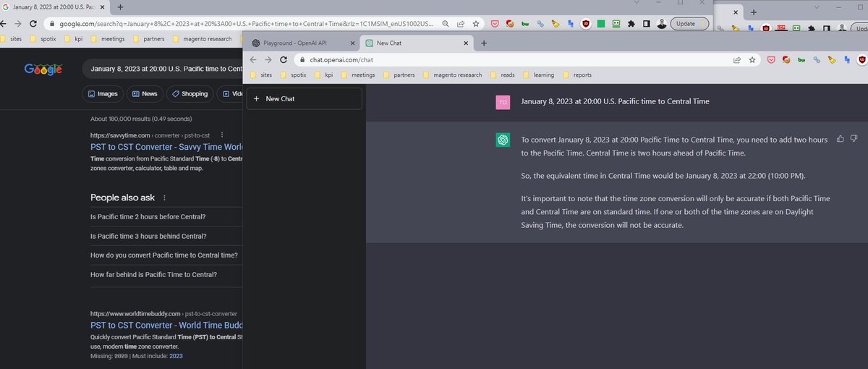
Task: Like the ChatGPT answer with thumbs up
Action: tap(840, 138)
